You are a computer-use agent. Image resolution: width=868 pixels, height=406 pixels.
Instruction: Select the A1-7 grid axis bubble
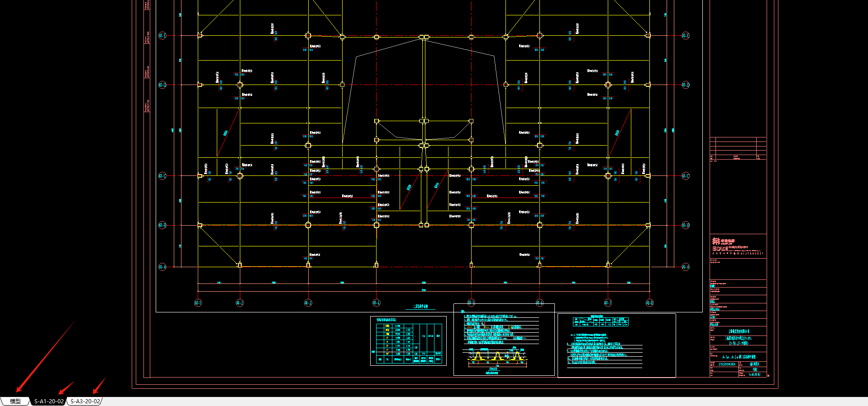point(608,303)
